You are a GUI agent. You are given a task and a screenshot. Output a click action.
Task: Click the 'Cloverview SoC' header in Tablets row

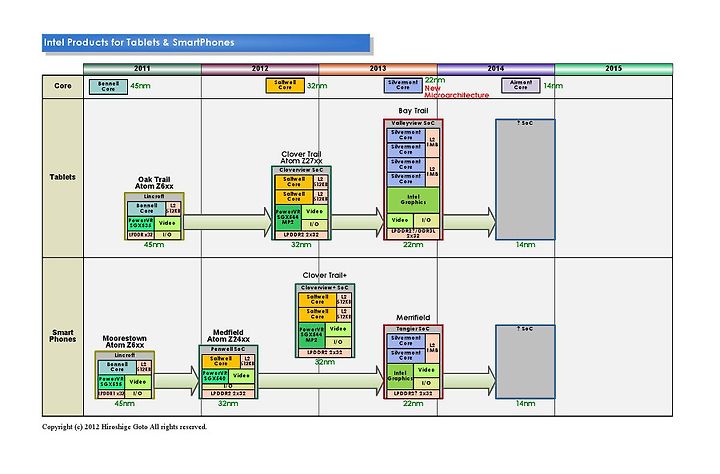pos(301,170)
